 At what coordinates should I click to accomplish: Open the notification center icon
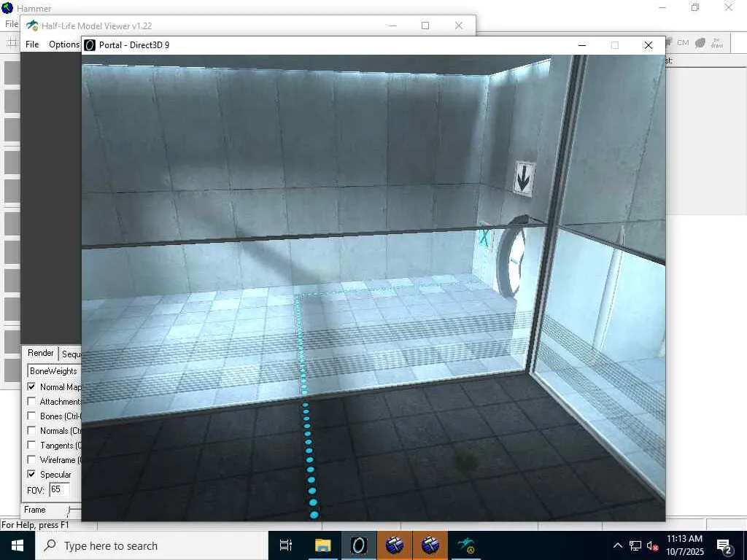tap(724, 547)
